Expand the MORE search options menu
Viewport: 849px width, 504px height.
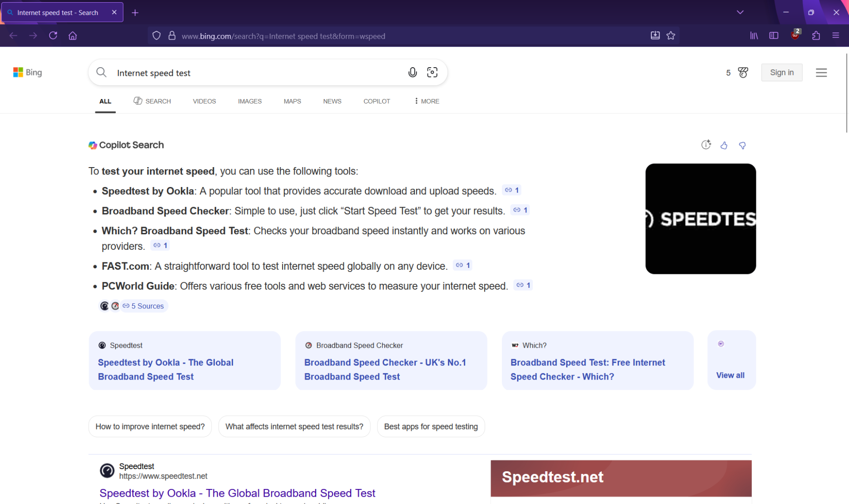click(x=426, y=101)
